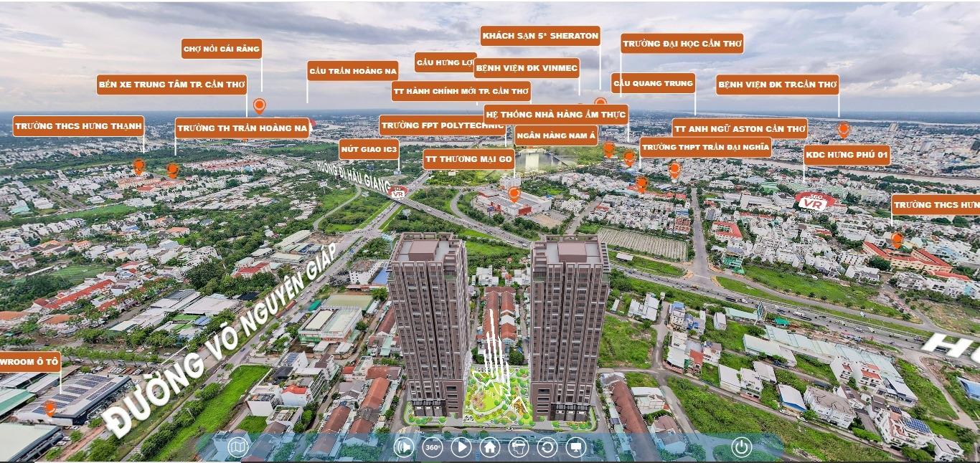
Task: Click Bệnh Viện ĐK Vinmec label
Action: tap(527, 68)
